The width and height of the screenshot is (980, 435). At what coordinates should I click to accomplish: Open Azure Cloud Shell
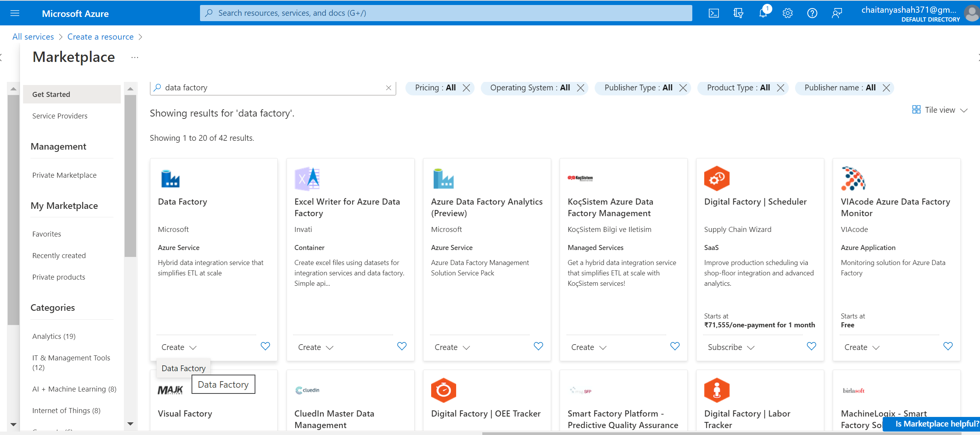click(714, 13)
